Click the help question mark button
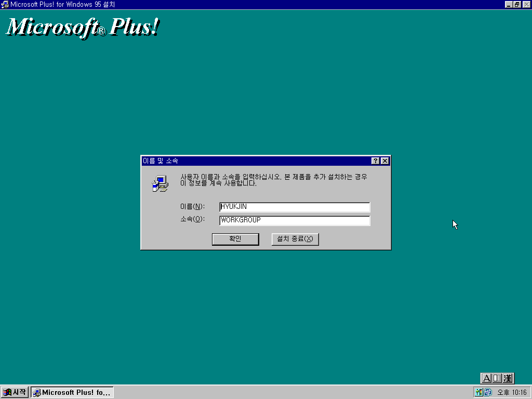The height and width of the screenshot is (399, 532). click(375, 161)
